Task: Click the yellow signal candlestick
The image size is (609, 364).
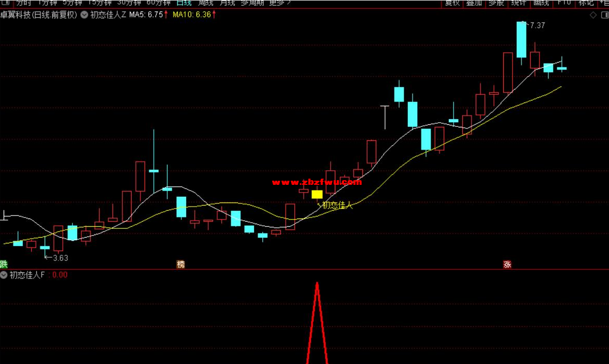Action: point(317,194)
